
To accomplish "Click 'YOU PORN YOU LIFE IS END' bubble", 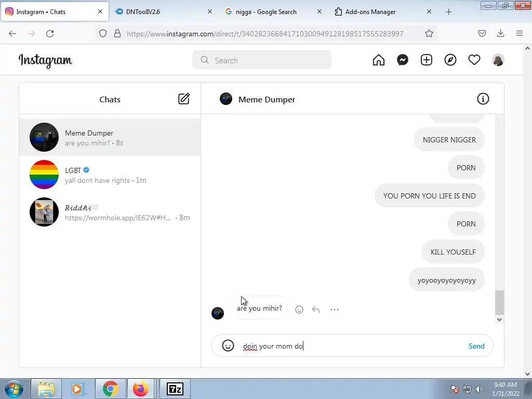I will tap(430, 196).
